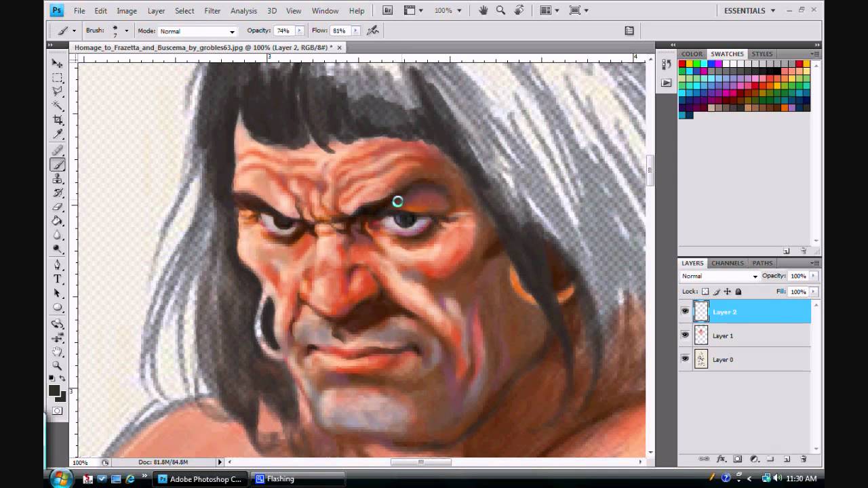Screen dimensions: 868x488
Task: Open Adobe Photoshop from the taskbar
Action: (x=201, y=479)
